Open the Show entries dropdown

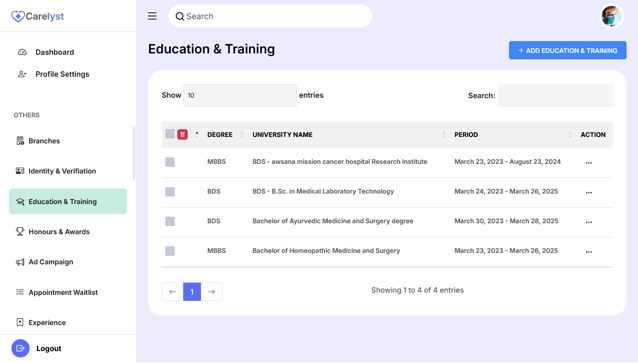(x=240, y=95)
